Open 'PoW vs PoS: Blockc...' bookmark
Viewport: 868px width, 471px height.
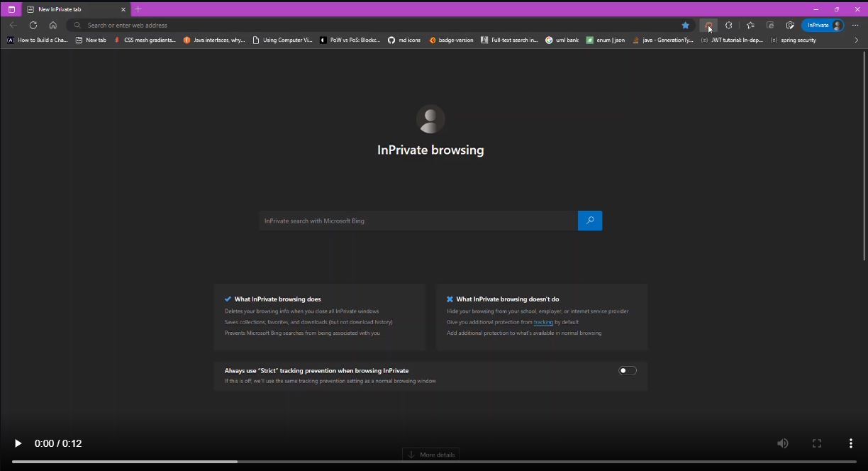click(x=350, y=40)
